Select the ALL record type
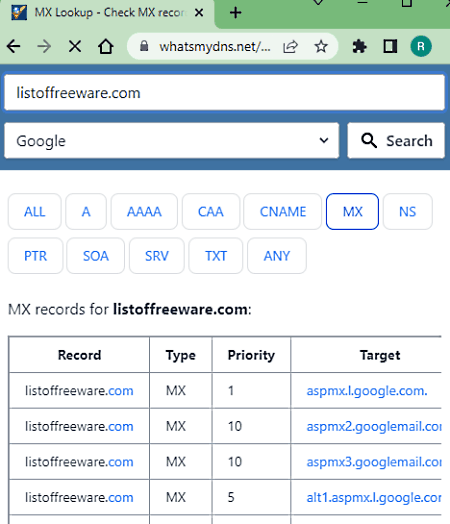 [x=35, y=212]
